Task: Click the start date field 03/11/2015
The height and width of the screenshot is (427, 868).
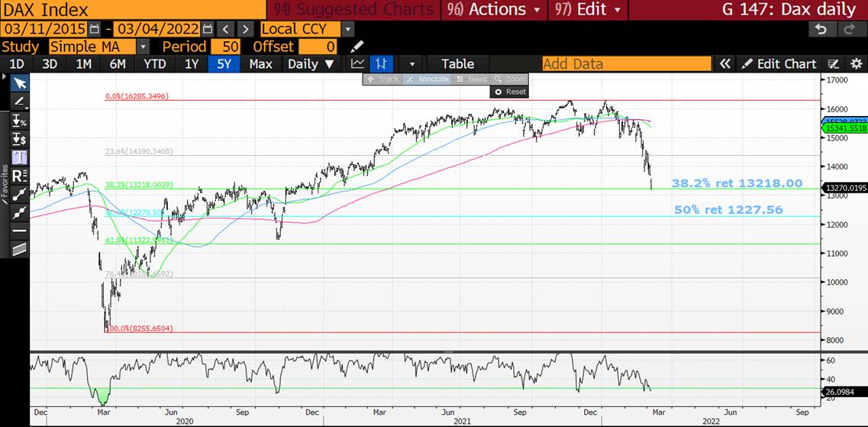Action: point(44,29)
